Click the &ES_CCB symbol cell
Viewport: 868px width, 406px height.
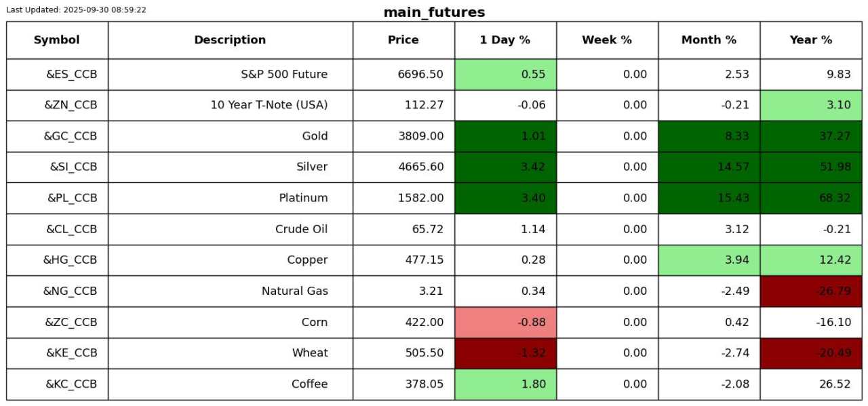71,75
